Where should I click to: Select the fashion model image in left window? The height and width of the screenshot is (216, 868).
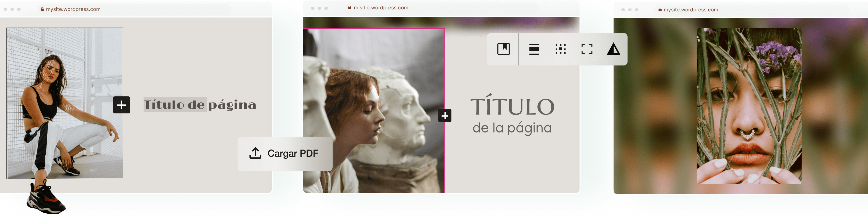65,103
